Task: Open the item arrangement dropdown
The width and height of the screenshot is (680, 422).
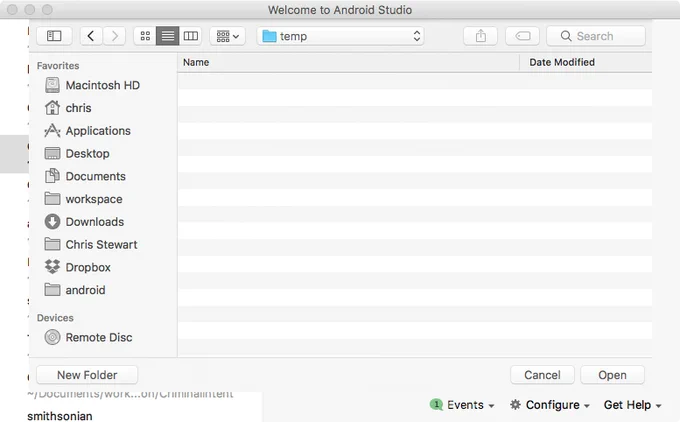Action: coord(227,36)
